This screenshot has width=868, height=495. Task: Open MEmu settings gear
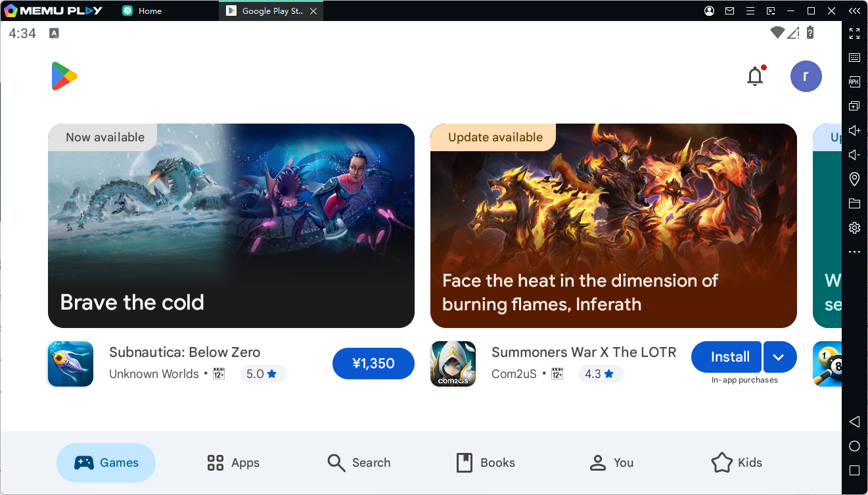(854, 228)
